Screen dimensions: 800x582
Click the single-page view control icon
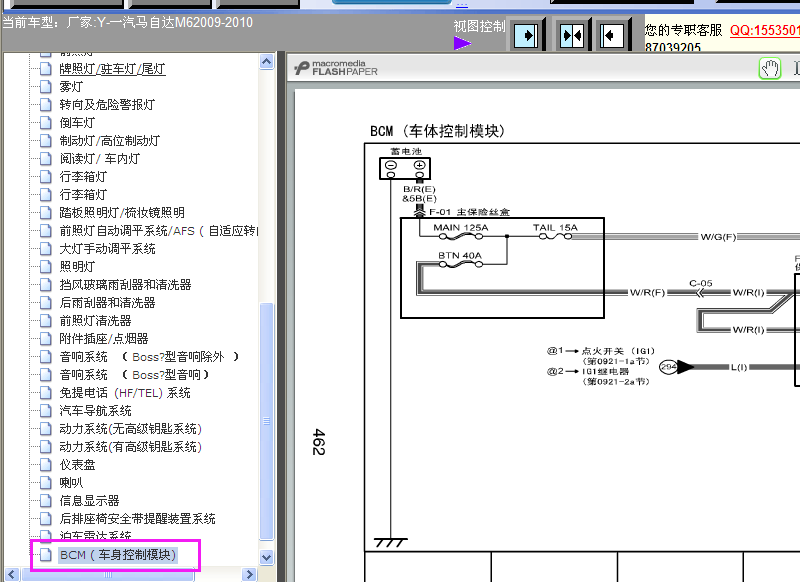point(527,35)
